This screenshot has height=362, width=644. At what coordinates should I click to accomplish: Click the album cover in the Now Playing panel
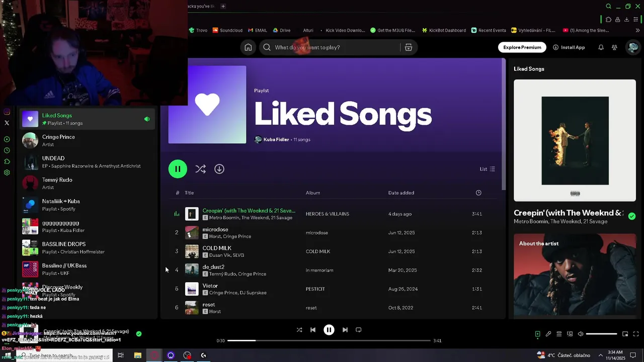(x=575, y=140)
